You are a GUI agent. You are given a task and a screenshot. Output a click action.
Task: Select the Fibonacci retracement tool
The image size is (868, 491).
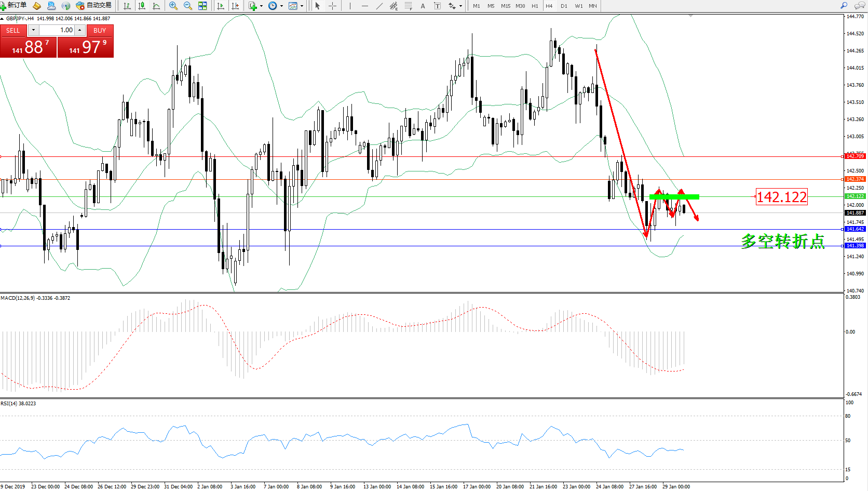coord(409,6)
